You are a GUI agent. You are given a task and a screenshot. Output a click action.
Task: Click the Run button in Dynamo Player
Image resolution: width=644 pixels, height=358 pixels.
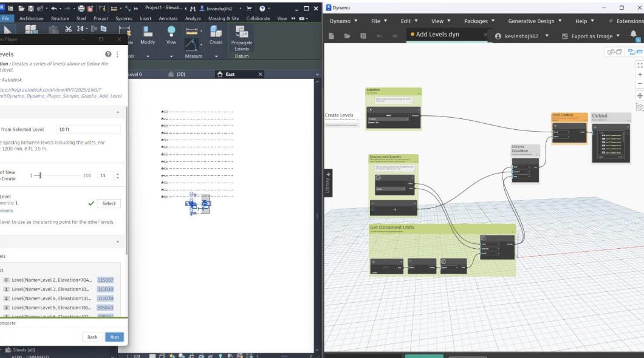coord(114,337)
